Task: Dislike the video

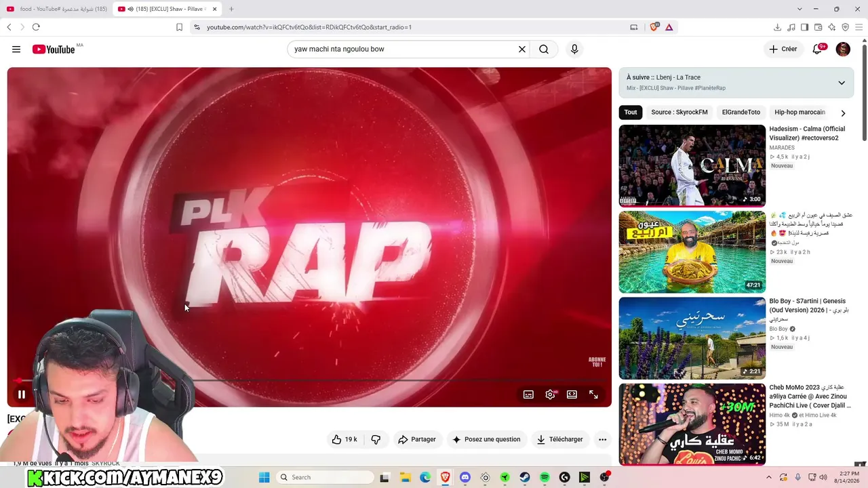Action: click(x=376, y=439)
